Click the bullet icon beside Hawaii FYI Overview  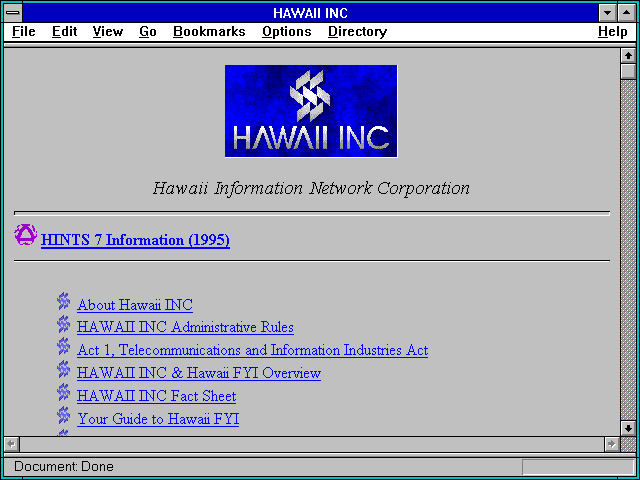click(63, 369)
